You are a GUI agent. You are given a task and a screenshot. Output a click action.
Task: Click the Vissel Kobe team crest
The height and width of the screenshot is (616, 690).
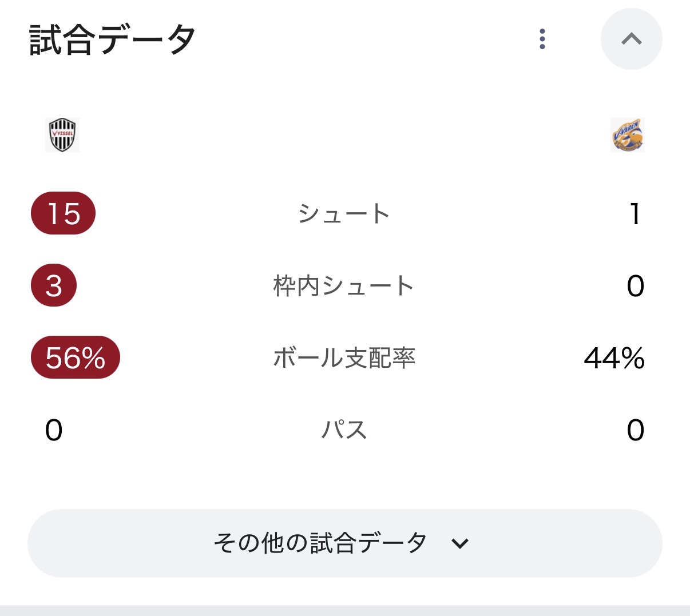point(62,135)
